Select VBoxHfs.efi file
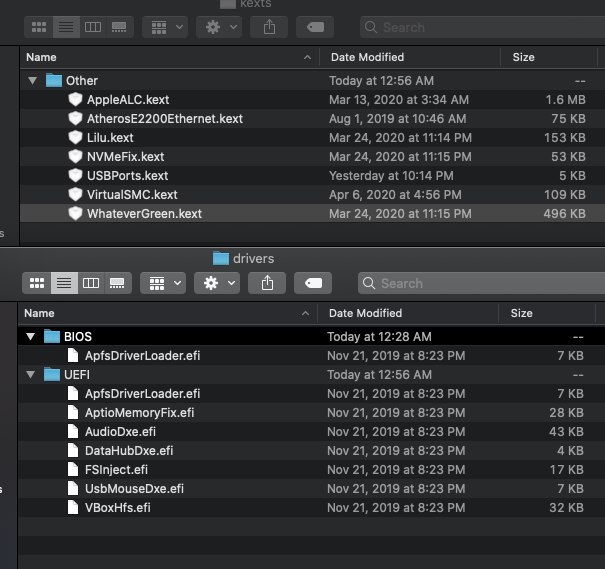This screenshot has height=569, width=605. 311,507
